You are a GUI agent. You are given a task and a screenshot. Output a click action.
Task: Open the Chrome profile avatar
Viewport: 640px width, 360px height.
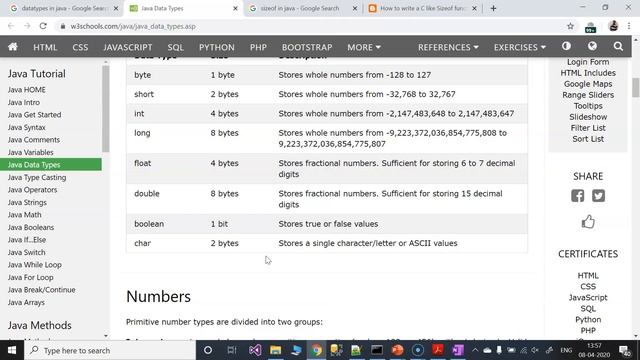[x=613, y=26]
